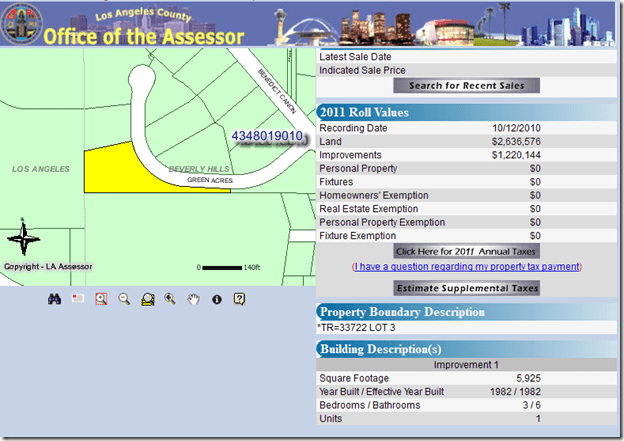Click the yellow zoom-to-parcel magnifier icon

pyautogui.click(x=147, y=299)
